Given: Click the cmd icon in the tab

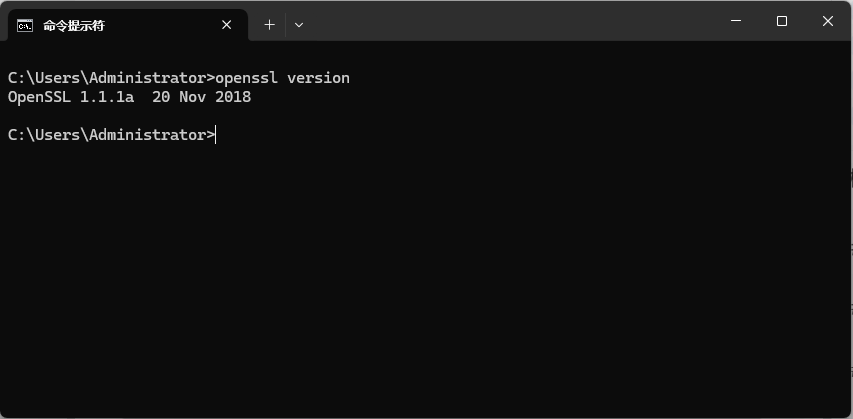Looking at the screenshot, I should tap(24, 26).
